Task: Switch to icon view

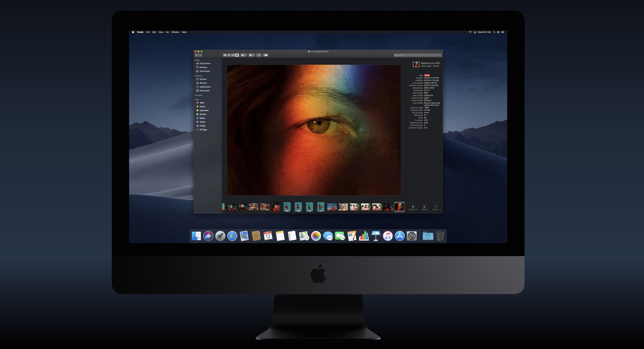Action: (225, 55)
